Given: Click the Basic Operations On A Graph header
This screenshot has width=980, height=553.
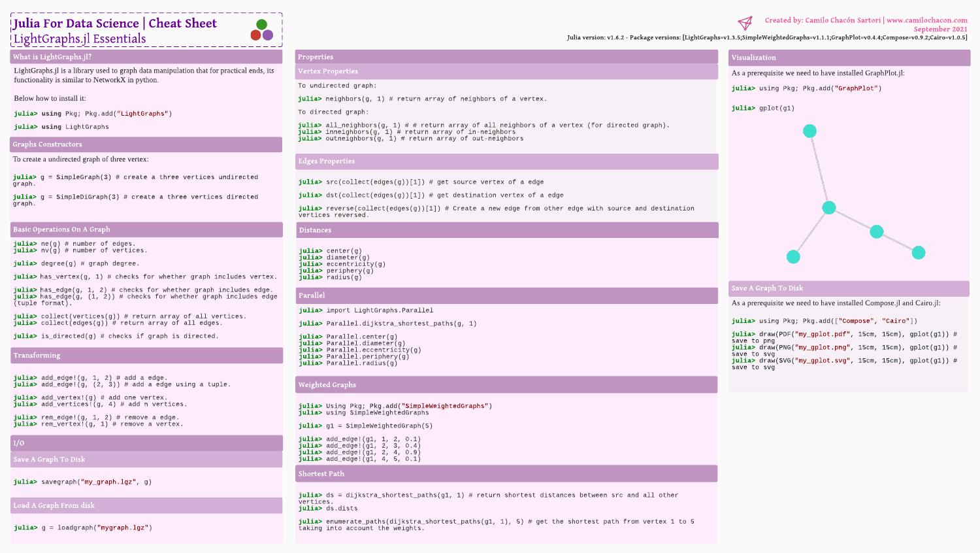Looking at the screenshot, I should click(61, 229).
